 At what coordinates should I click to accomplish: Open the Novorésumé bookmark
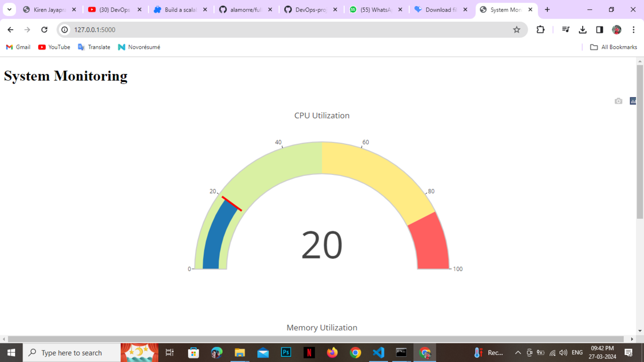click(x=139, y=47)
